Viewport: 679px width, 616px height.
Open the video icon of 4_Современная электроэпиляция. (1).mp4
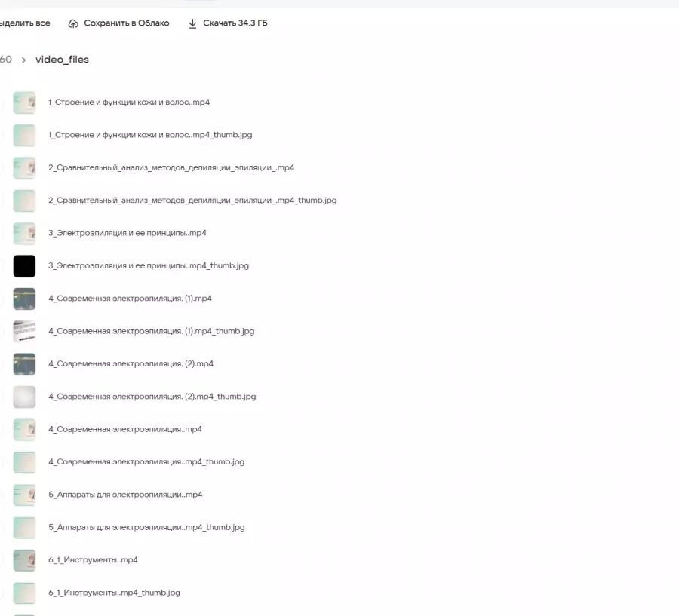click(x=24, y=299)
